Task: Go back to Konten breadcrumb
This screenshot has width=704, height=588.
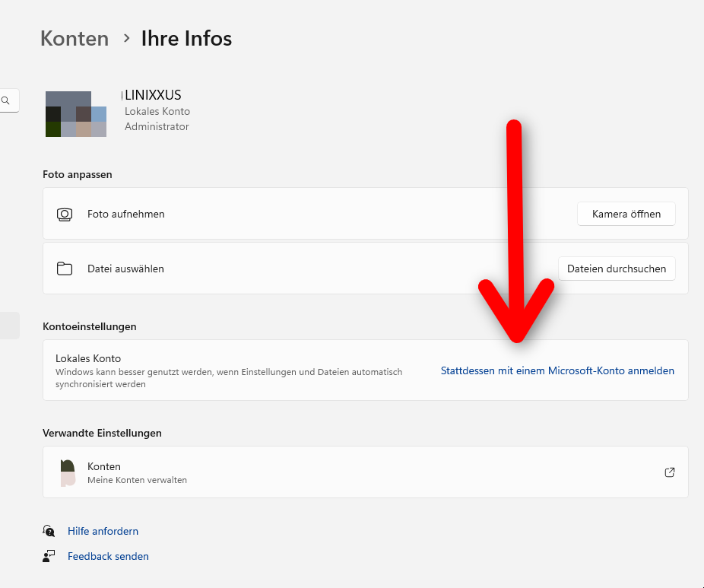Action: 75,39
